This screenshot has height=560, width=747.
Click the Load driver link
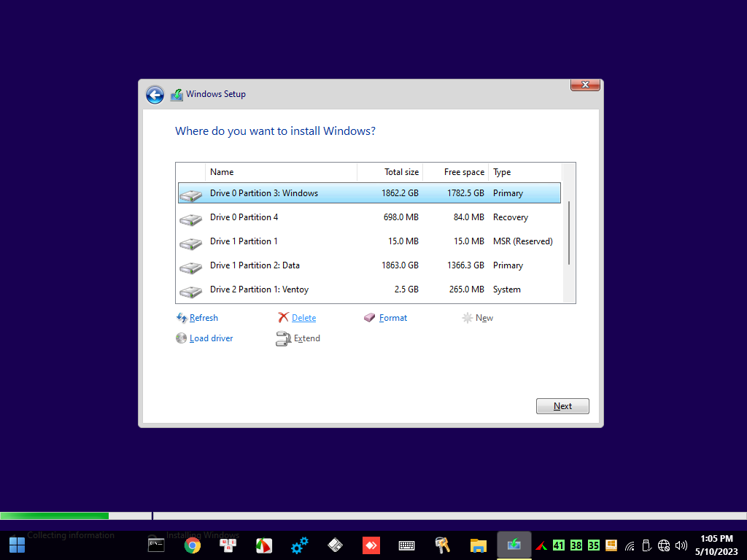tap(211, 338)
